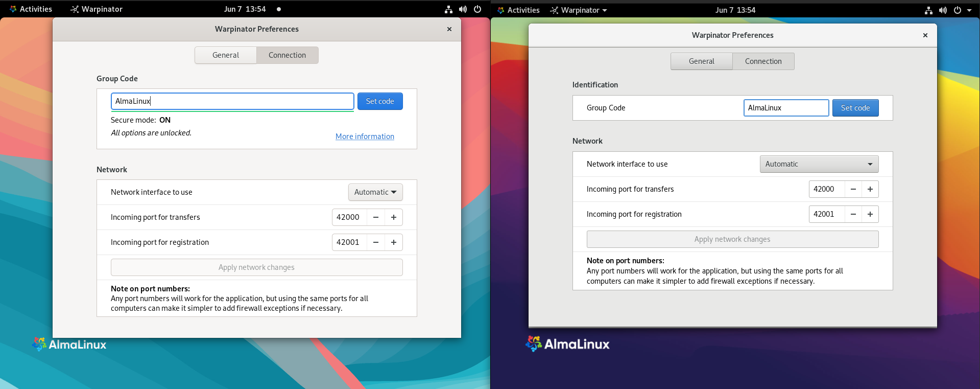This screenshot has height=389, width=980.
Task: Click minus for transfers port in left window
Action: coord(376,217)
